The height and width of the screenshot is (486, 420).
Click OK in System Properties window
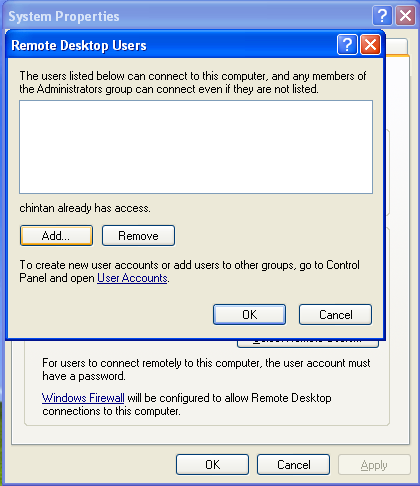(x=212, y=464)
